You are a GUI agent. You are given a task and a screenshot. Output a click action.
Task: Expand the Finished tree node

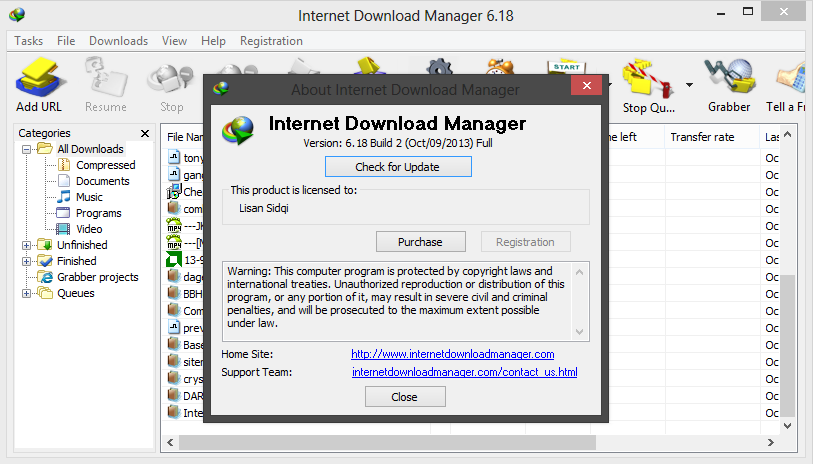[26, 261]
